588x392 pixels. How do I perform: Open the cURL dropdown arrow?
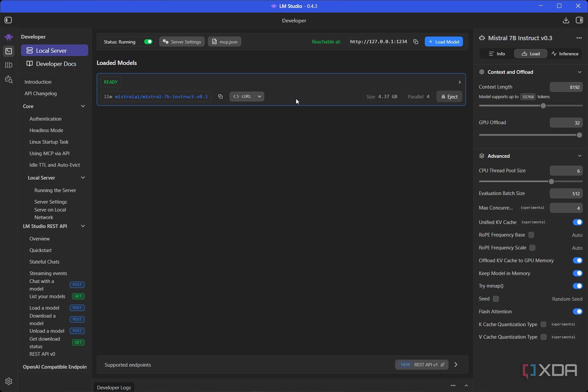pos(260,97)
